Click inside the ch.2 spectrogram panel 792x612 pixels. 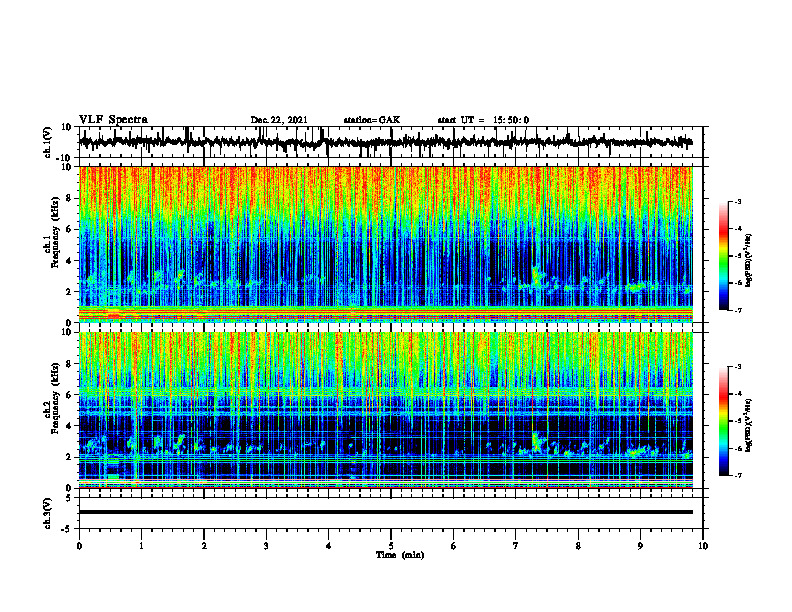click(385, 410)
